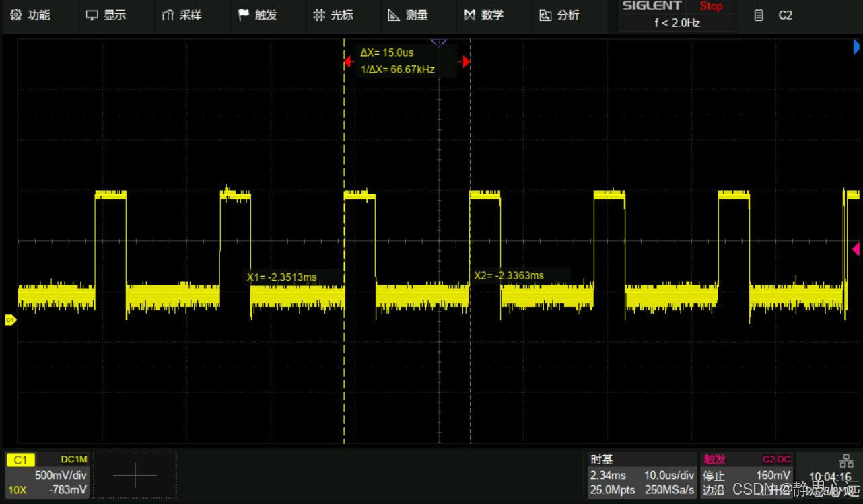Open the red 触发 trigger panel
This screenshot has height=504, width=863.
coord(715,460)
